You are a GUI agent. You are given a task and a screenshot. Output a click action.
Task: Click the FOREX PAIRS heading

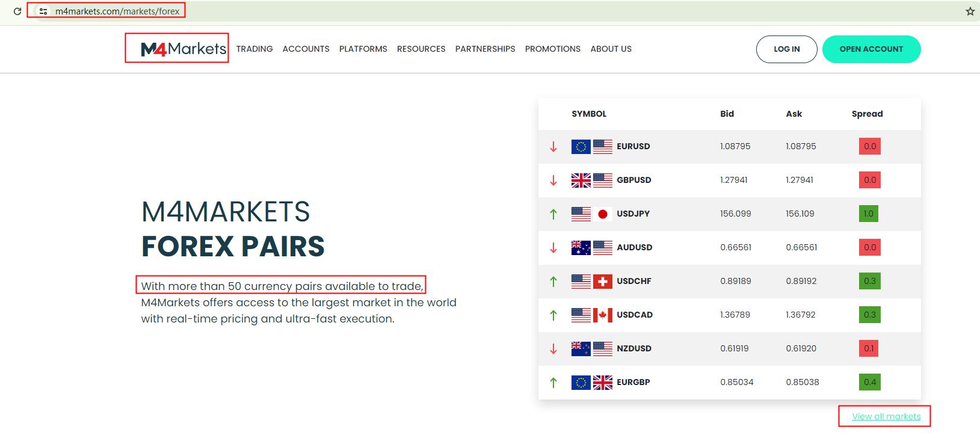tap(233, 246)
